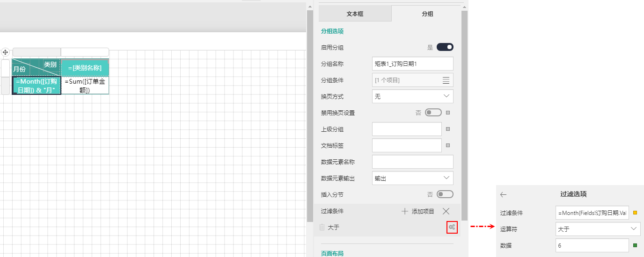The height and width of the screenshot is (257, 644).
Task: Click the gray square beside 上级分组 field
Action: point(448,129)
